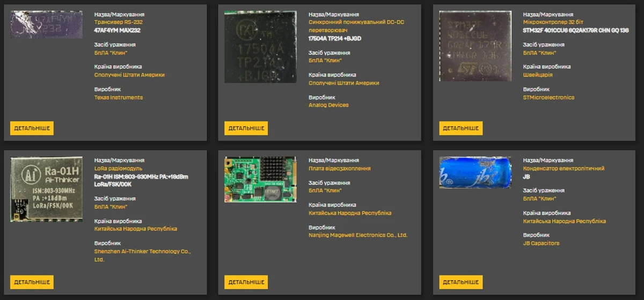View the blue JB capacitor image
This screenshot has height=300, width=644.
[x=475, y=172]
